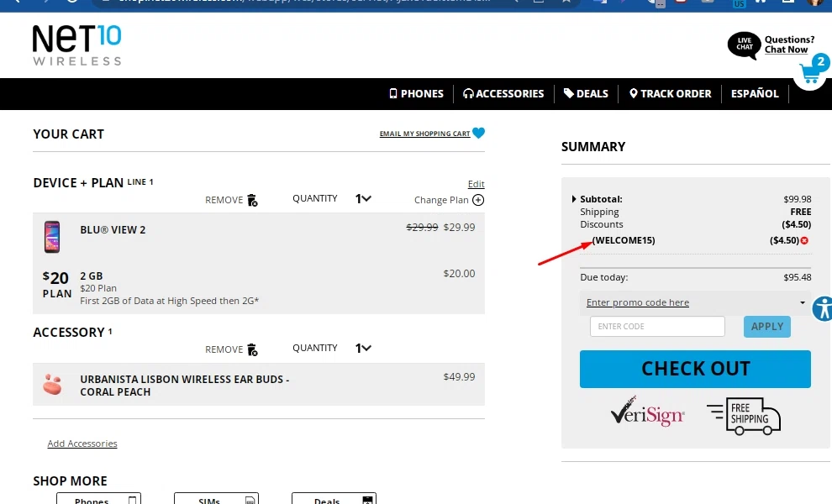
Task: Click the VeriSign badge
Action: (647, 411)
